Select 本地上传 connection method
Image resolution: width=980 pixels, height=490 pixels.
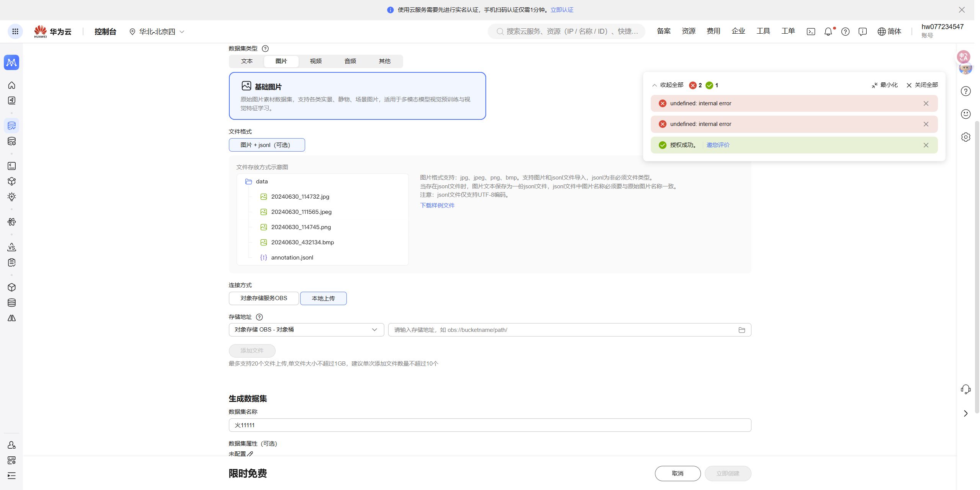[x=323, y=298]
